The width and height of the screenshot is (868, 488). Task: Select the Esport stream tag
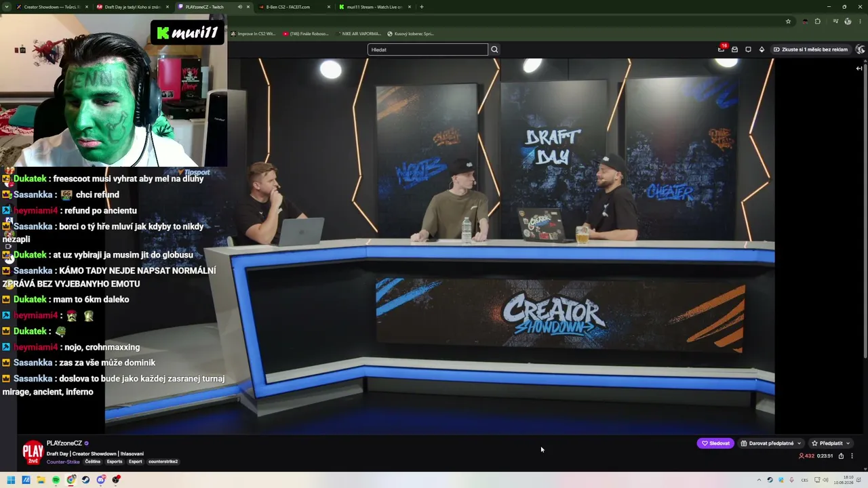[x=136, y=462]
